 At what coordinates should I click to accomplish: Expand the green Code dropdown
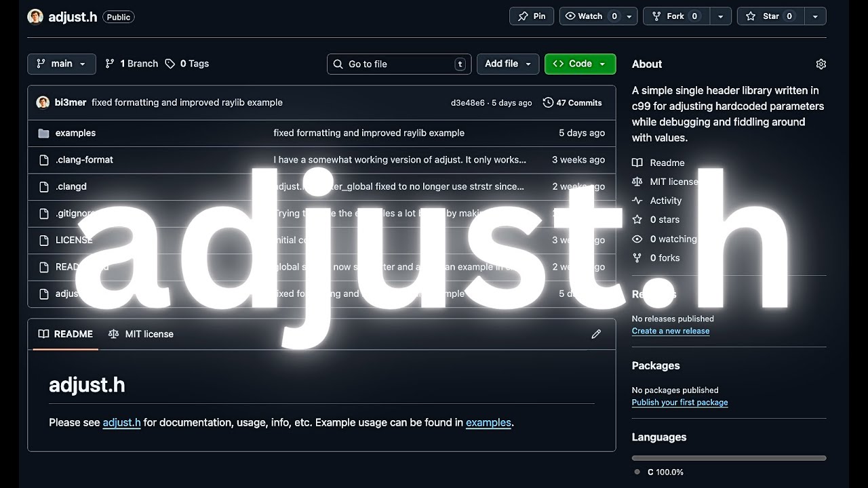[580, 64]
